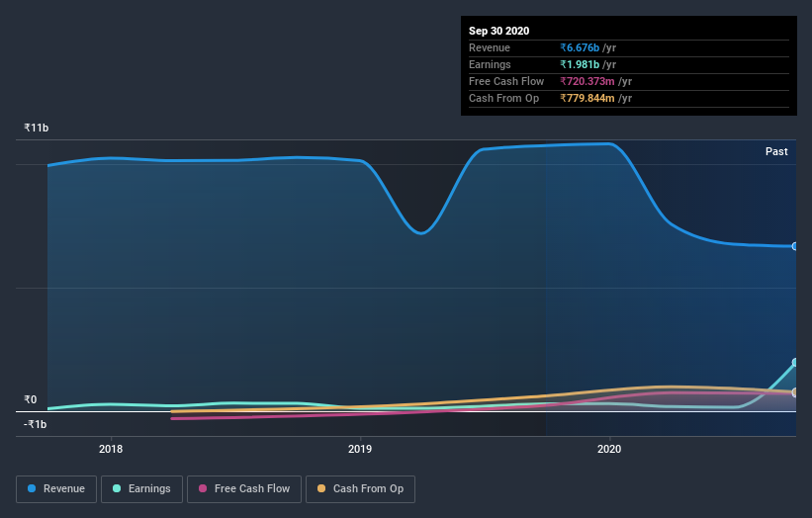The image size is (812, 518).
Task: Click the 2018 x-axis label
Action: (111, 449)
